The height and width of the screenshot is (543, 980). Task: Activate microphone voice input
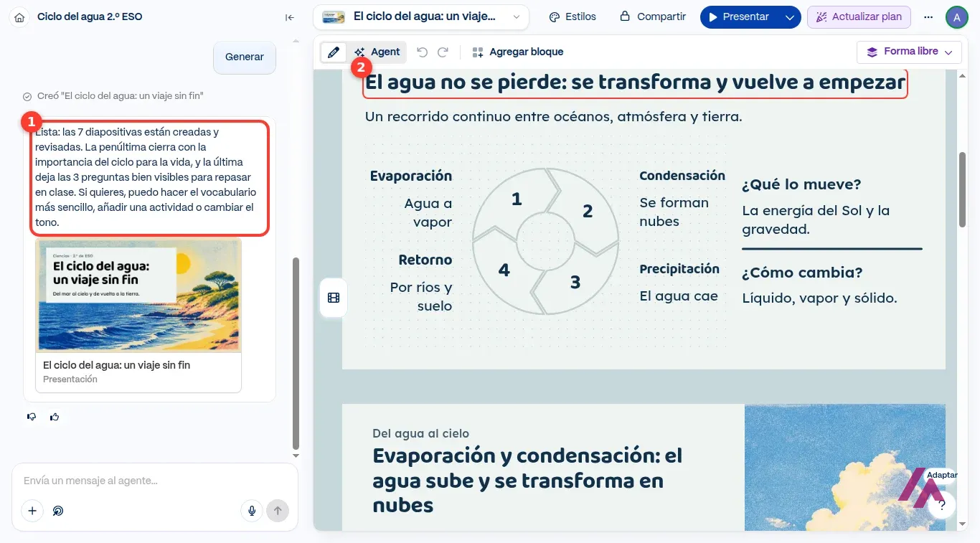click(252, 511)
